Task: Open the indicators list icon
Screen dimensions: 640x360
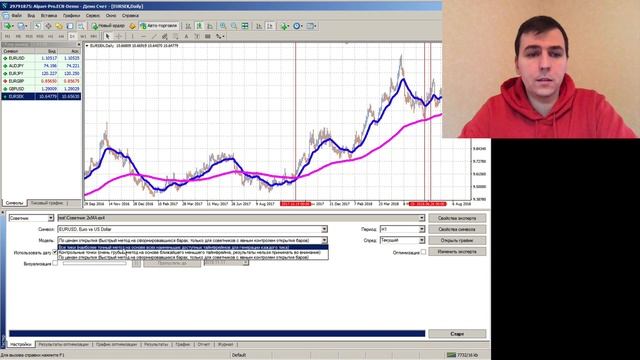Action: tap(284, 26)
